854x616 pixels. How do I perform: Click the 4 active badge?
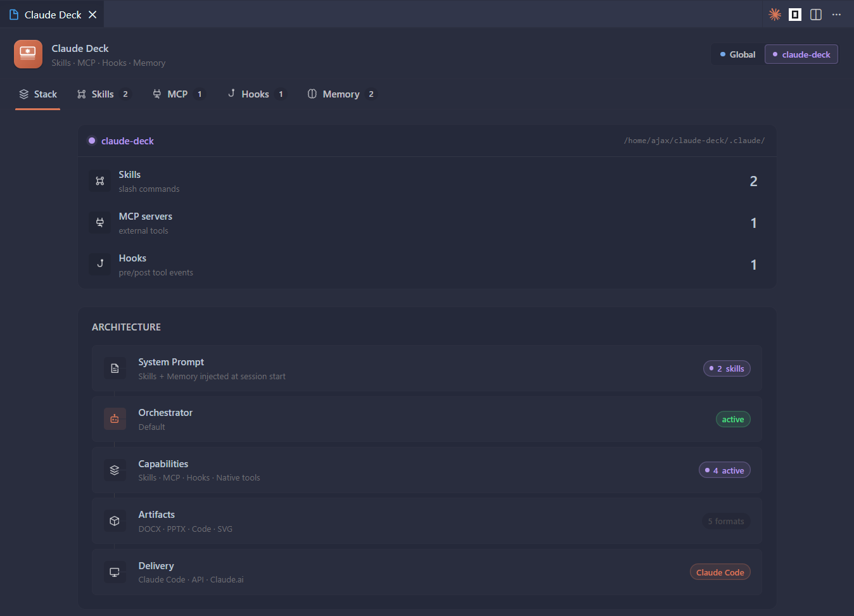tap(725, 470)
